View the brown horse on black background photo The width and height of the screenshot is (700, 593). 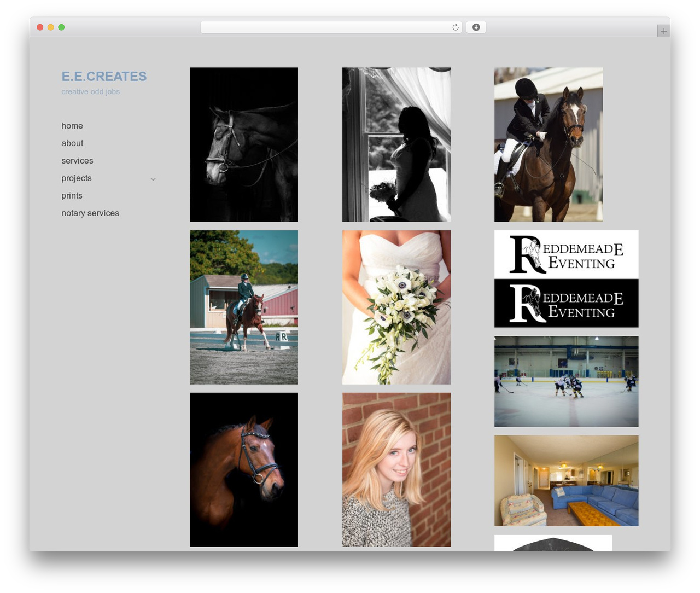[x=244, y=470]
